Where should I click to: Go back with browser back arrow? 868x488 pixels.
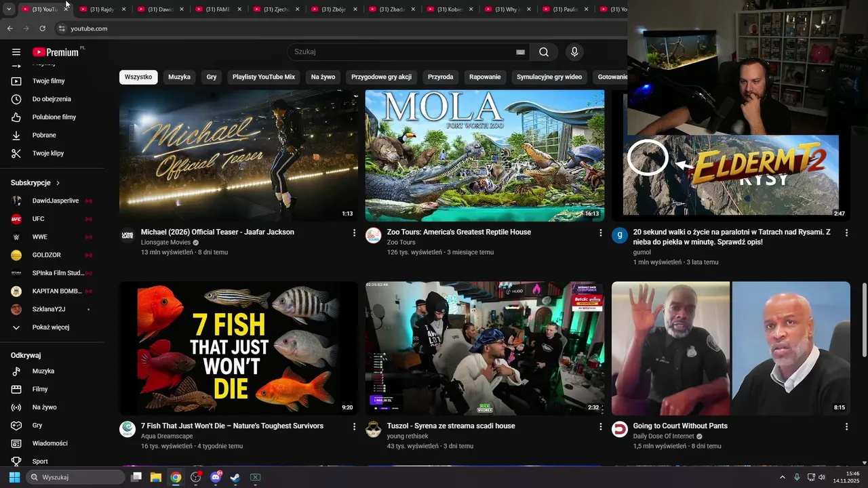pos(10,28)
